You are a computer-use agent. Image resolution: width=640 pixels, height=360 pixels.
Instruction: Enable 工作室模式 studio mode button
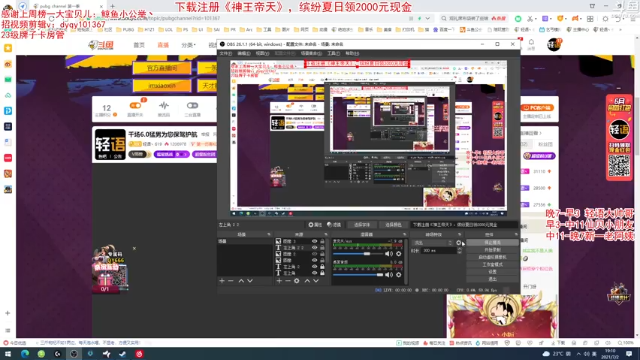(492, 264)
